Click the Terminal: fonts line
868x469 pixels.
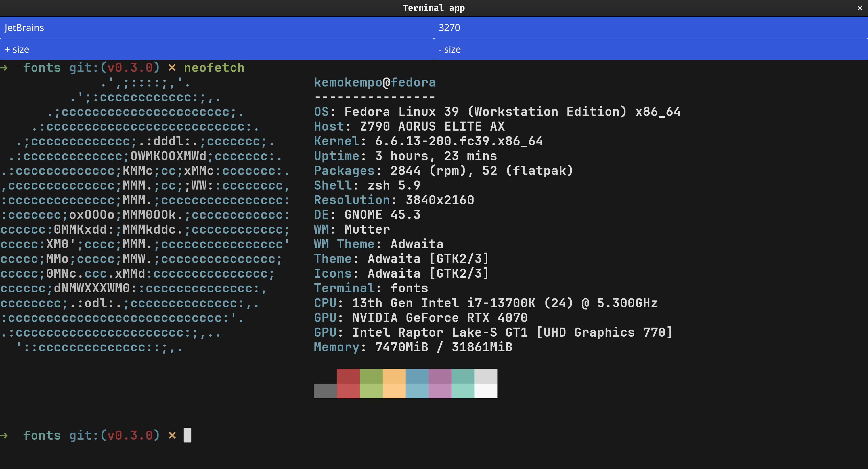pos(371,288)
